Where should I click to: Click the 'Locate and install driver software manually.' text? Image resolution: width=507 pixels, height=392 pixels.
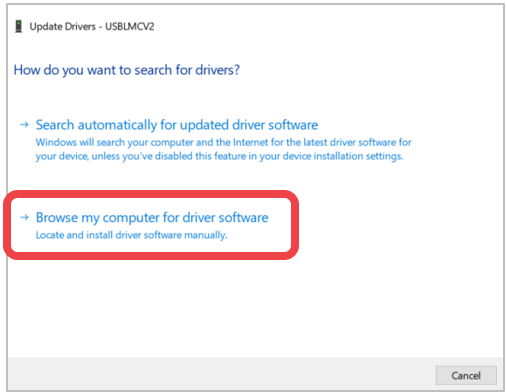(x=132, y=235)
